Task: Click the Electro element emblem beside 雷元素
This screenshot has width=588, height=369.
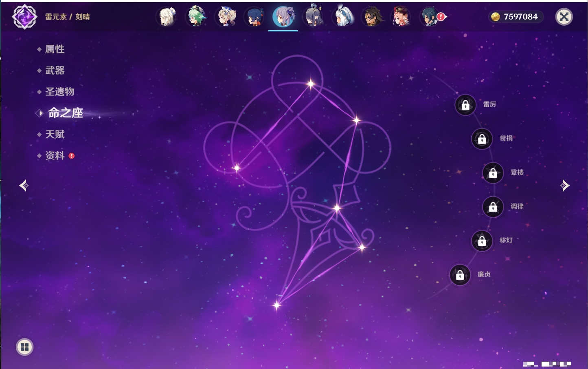Action: tap(24, 17)
